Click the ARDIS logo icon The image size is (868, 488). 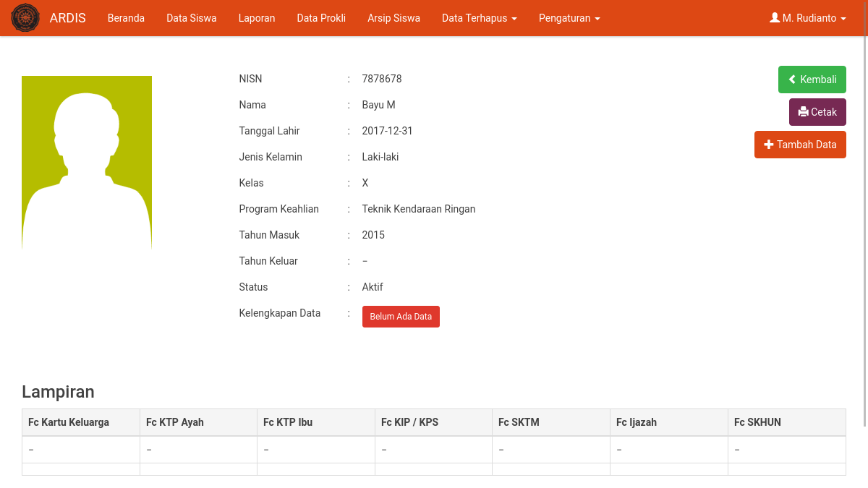25,17
